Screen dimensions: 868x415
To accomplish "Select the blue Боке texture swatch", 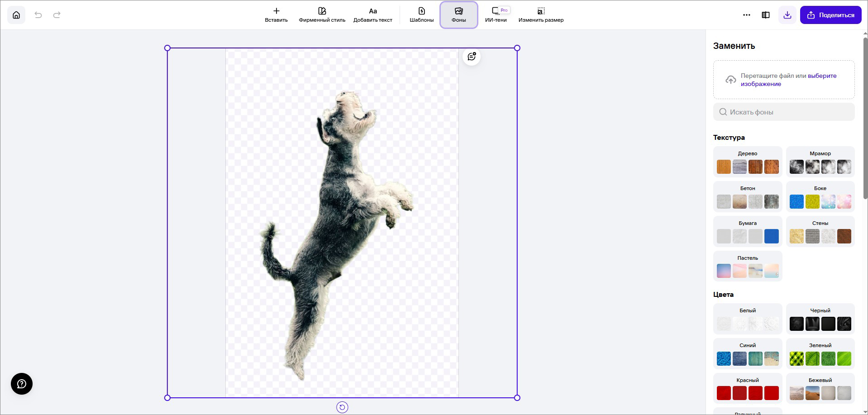I will click(796, 201).
